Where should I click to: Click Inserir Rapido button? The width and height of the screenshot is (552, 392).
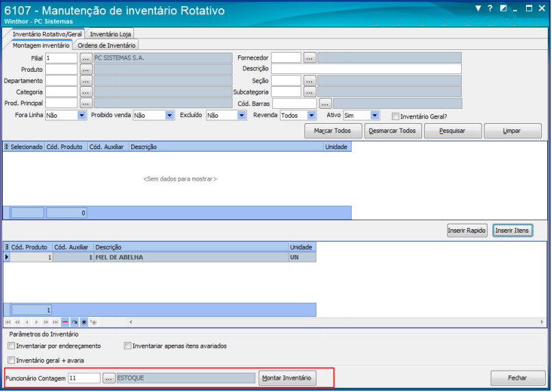pyautogui.click(x=466, y=231)
